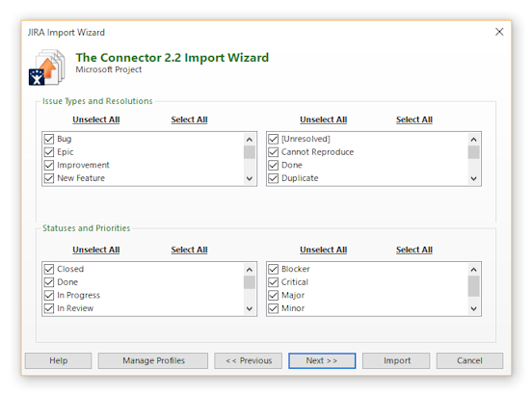Toggle the Epic issue type checkbox

pos(49,151)
